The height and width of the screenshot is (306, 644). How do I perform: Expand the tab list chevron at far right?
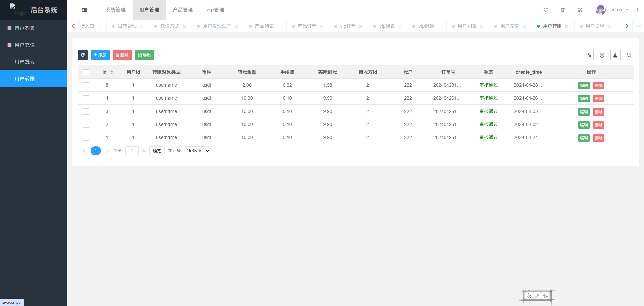[x=638, y=26]
